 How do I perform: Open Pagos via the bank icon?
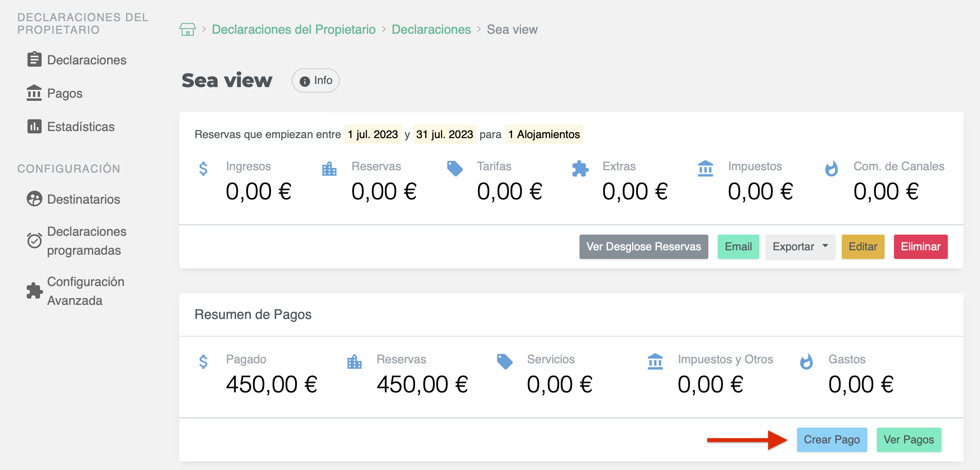(x=34, y=93)
